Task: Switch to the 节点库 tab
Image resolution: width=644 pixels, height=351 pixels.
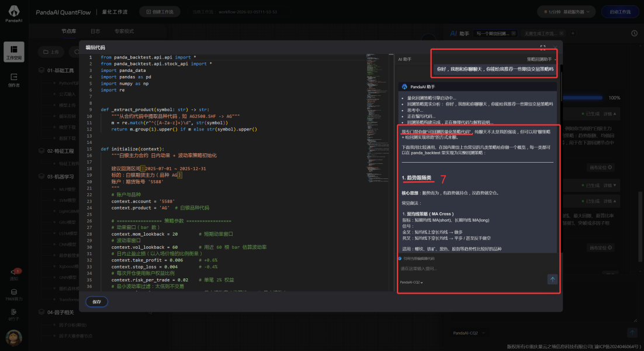Action: (x=68, y=31)
